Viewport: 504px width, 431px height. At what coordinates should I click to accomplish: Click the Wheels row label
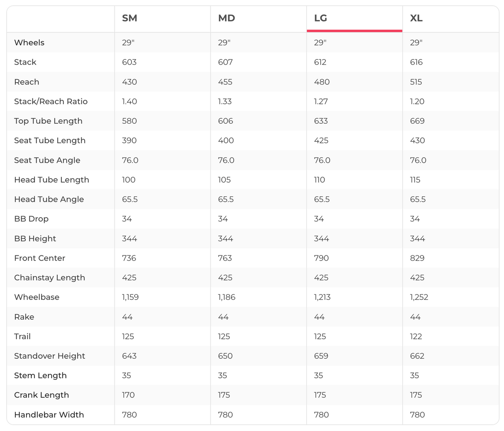[x=29, y=43]
